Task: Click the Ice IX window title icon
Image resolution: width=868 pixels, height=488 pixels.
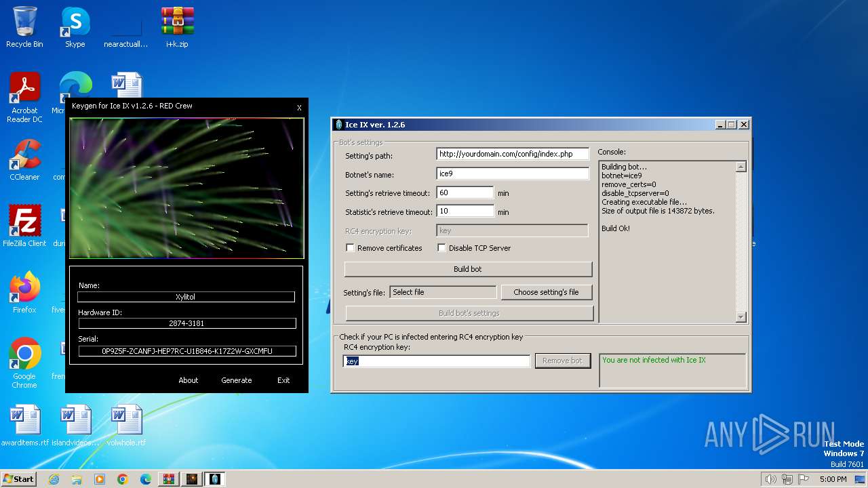Action: [339, 125]
